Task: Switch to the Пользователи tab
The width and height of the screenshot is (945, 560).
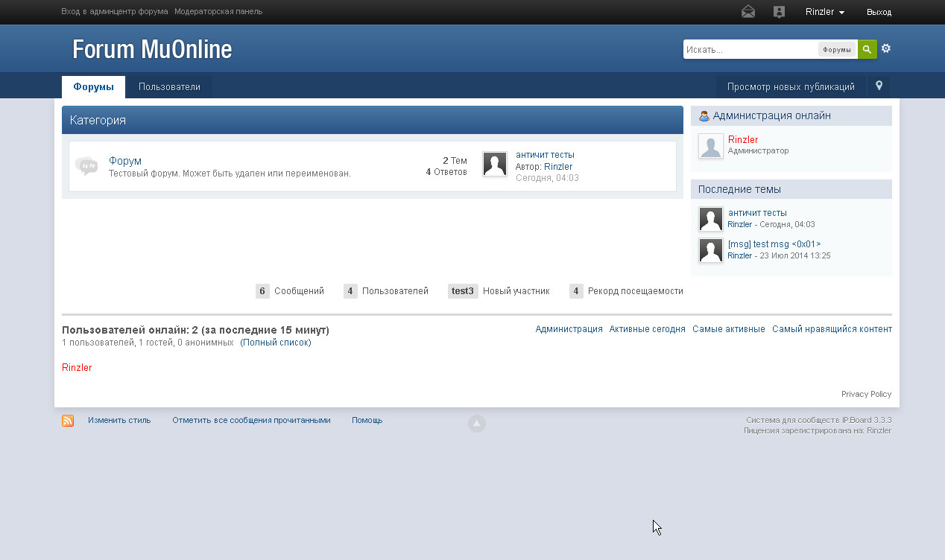Action: coord(169,87)
